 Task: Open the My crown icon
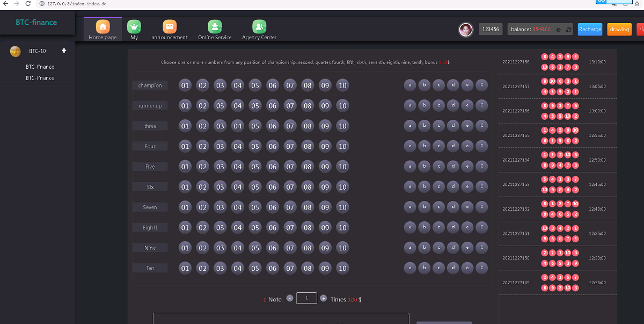(x=134, y=26)
